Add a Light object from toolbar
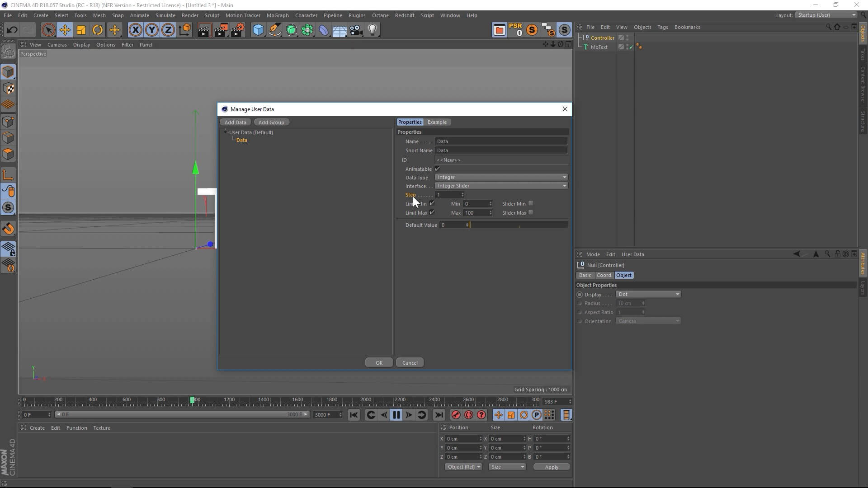This screenshot has height=488, width=868. 373,30
